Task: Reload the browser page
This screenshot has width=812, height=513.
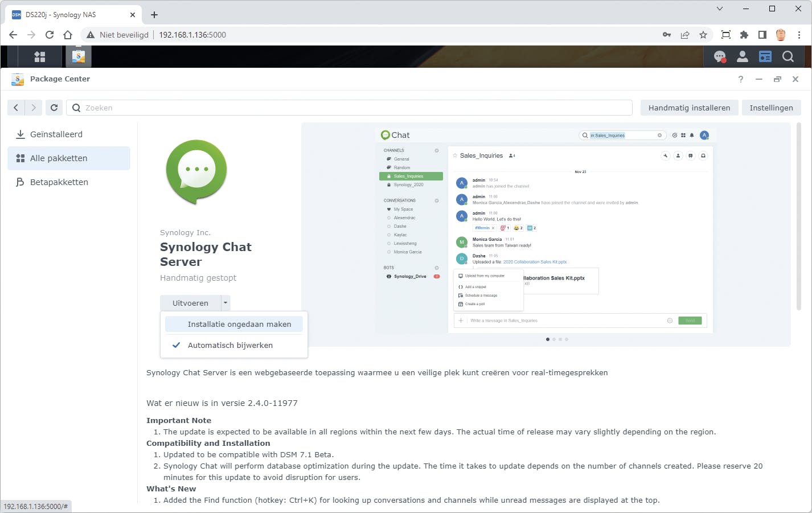Action: click(50, 35)
